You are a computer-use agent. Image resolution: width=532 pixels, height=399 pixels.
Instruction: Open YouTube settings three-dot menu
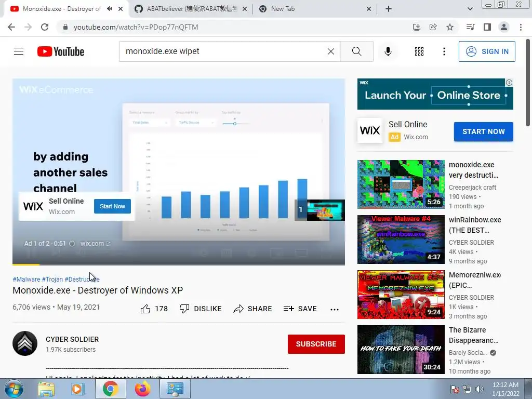coord(444,51)
